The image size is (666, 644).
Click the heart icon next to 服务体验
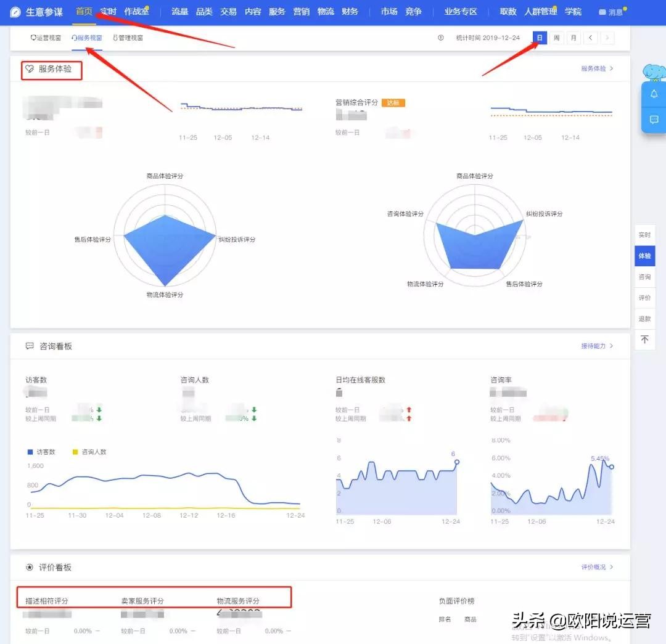tap(29, 69)
